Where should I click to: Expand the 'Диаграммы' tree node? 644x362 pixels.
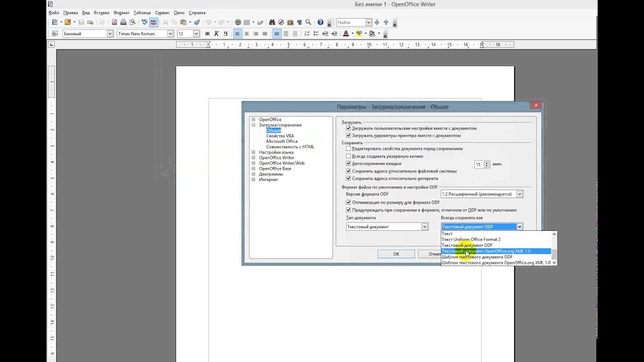[x=254, y=174]
